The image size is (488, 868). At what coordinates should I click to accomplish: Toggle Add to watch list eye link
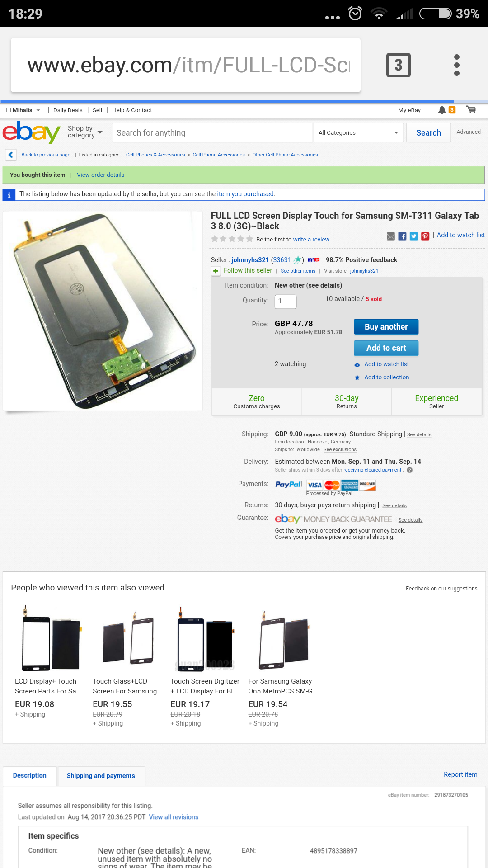[382, 364]
